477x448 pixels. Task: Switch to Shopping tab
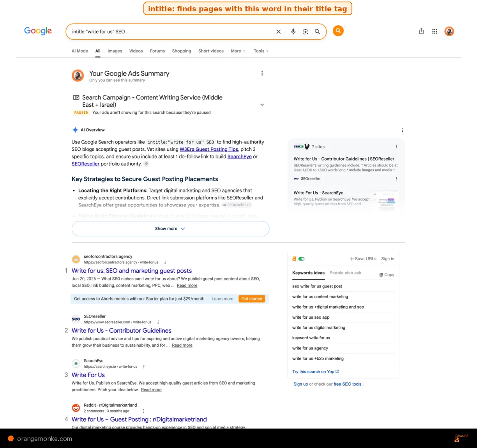tap(182, 51)
